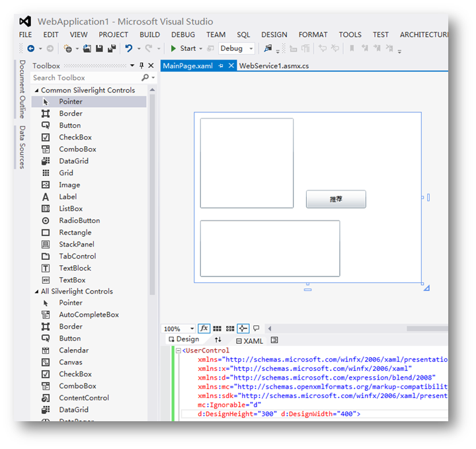
Task: Switch to the WebService1.asmx.cs tab
Action: (x=274, y=66)
